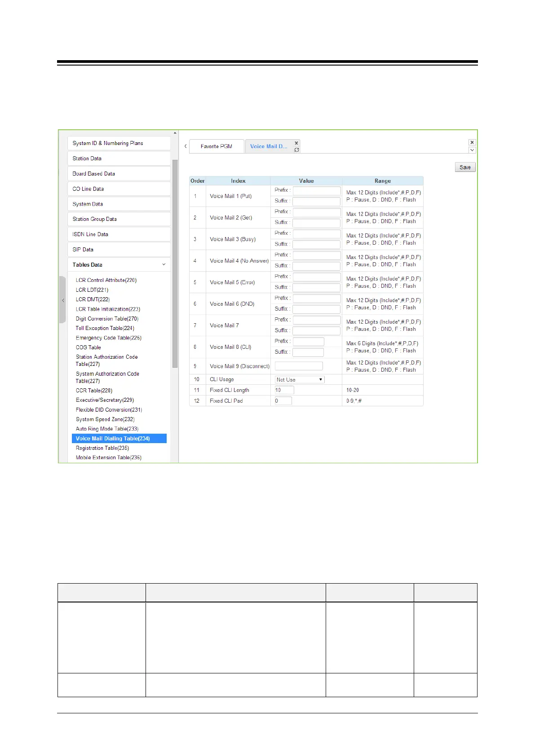535x756 pixels.
Task: Click Voice Mail 3 (Busy) Suffix field
Action: coord(316,244)
